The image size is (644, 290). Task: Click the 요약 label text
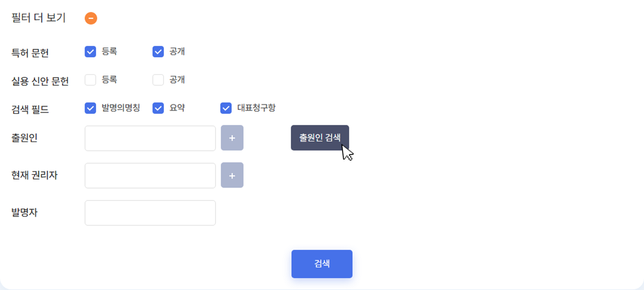[177, 108]
